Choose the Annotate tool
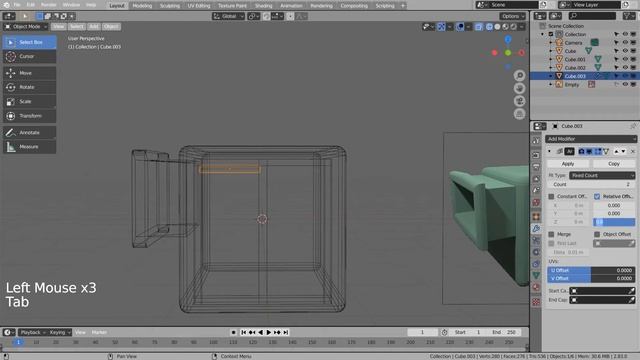Screen dimensions: 640x360 (29, 133)
